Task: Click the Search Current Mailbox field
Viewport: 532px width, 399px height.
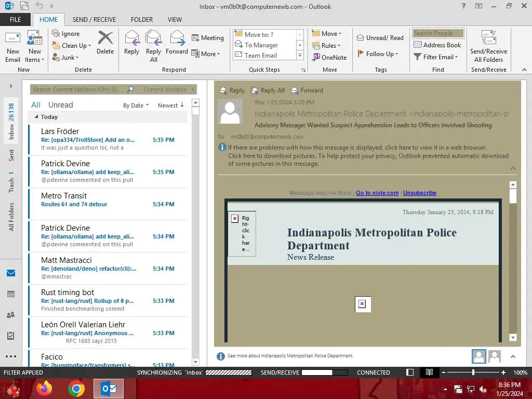Action: pyautogui.click(x=77, y=89)
